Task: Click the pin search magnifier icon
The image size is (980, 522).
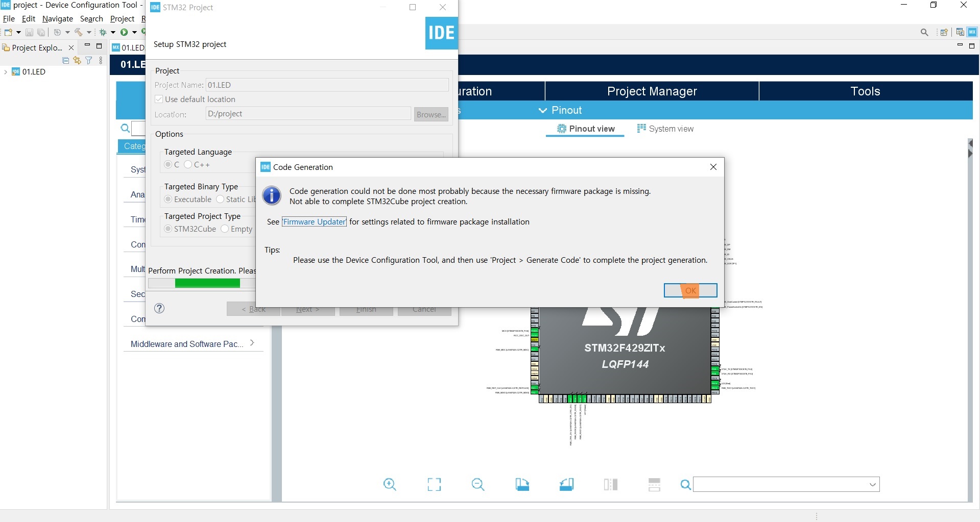Action: pyautogui.click(x=686, y=485)
